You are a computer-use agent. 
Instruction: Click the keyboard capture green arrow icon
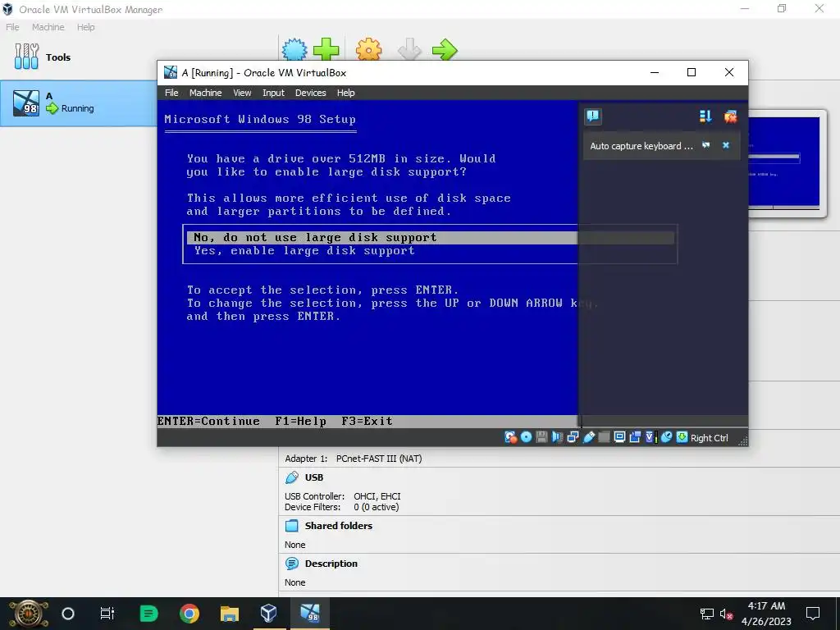tap(682, 437)
